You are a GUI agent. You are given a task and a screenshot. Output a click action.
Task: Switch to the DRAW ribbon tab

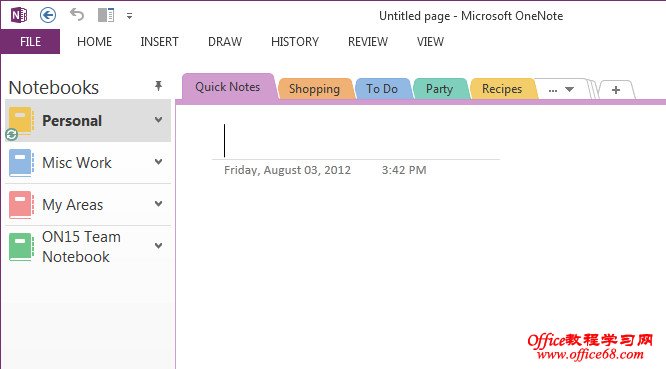(x=225, y=42)
